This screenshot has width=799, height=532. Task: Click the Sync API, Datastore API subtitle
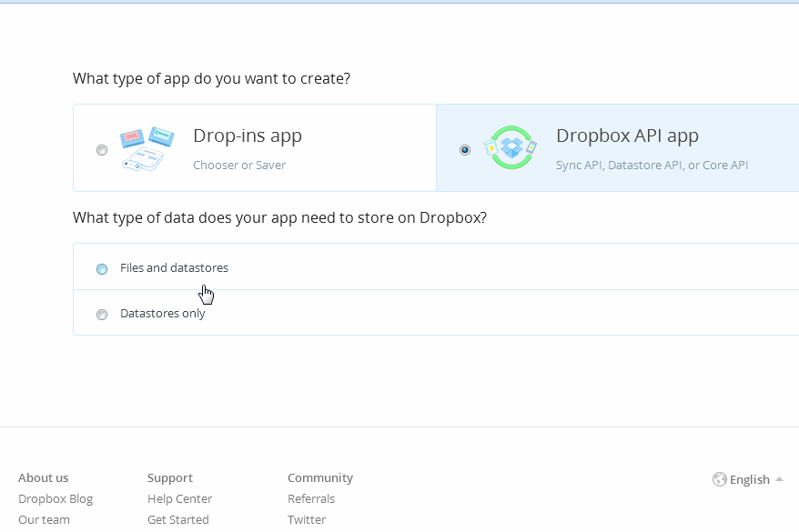[x=652, y=165]
